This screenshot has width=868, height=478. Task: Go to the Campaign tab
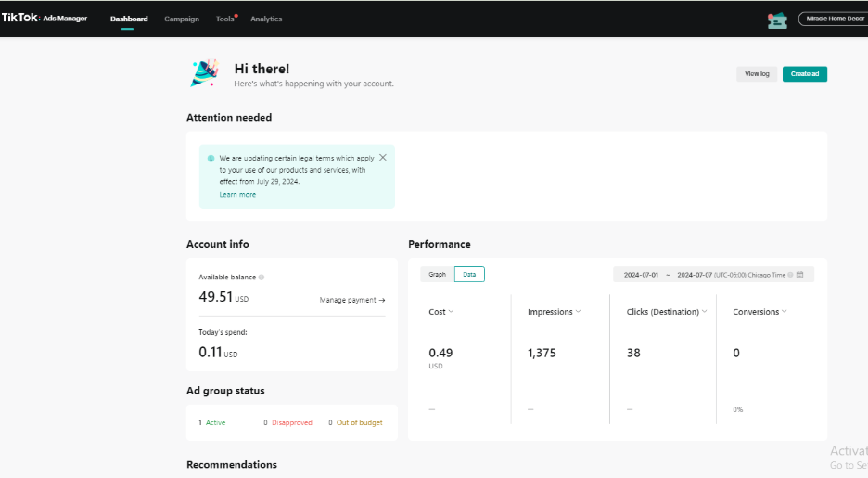[x=182, y=19]
